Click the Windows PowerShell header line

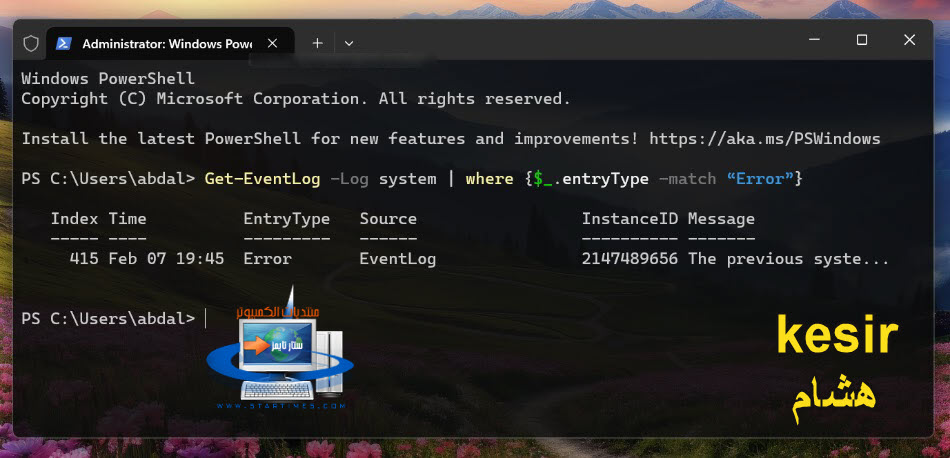pos(108,79)
